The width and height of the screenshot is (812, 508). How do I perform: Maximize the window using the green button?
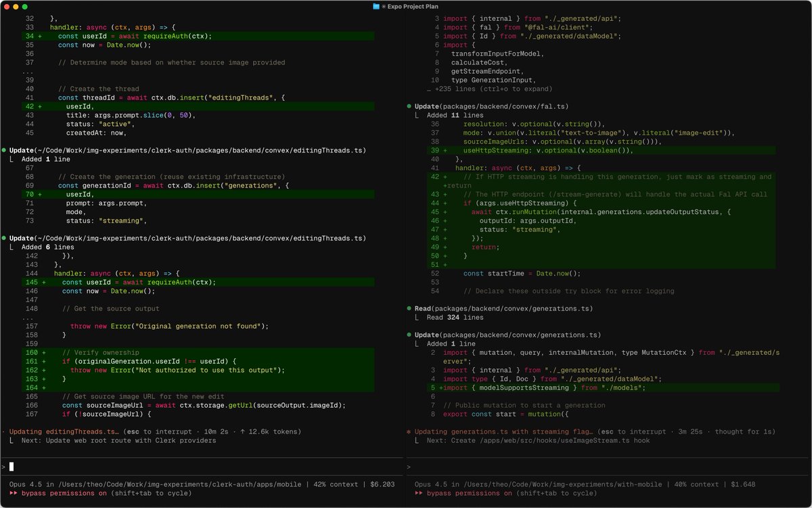(x=25, y=6)
